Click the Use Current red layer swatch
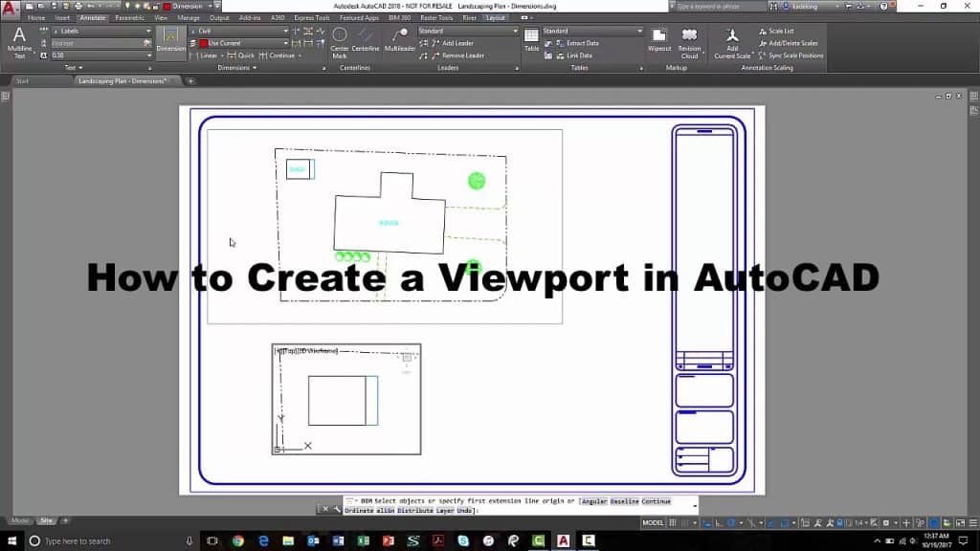Screen dimensions: 980x551 coord(204,43)
